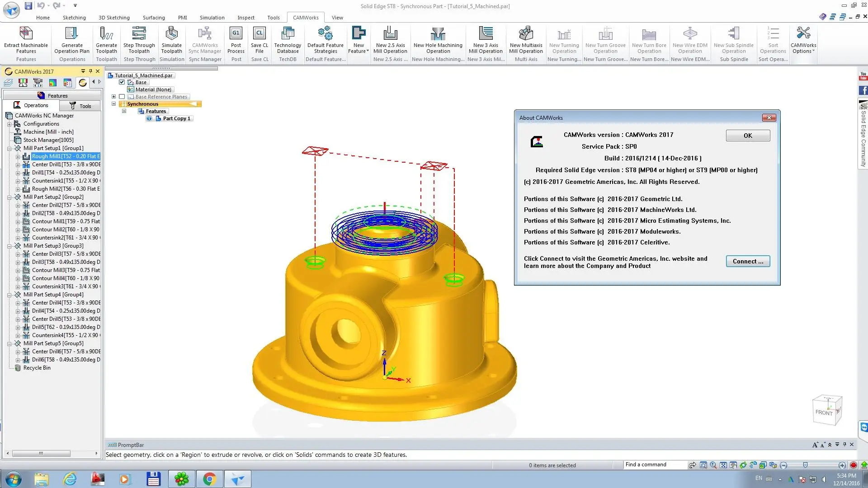868x488 pixels.
Task: Uncheck the Base checkbox
Action: click(x=122, y=82)
